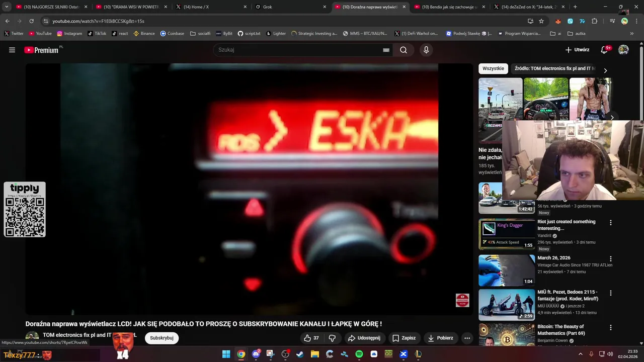The image size is (644, 362).
Task: Open Chrome profile avatar
Action: 624,21
